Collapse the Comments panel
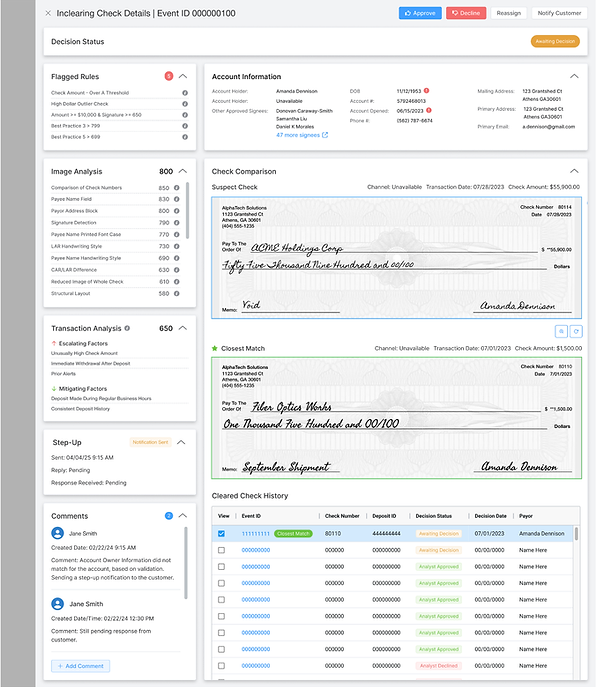596x687 pixels. (x=183, y=516)
